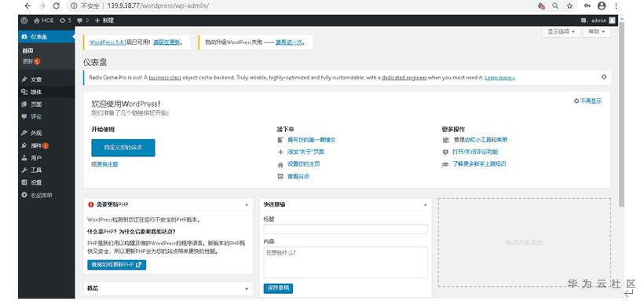Click the 保存草稿 save draft button
Screen dimensions: 644x301
pos(278,288)
